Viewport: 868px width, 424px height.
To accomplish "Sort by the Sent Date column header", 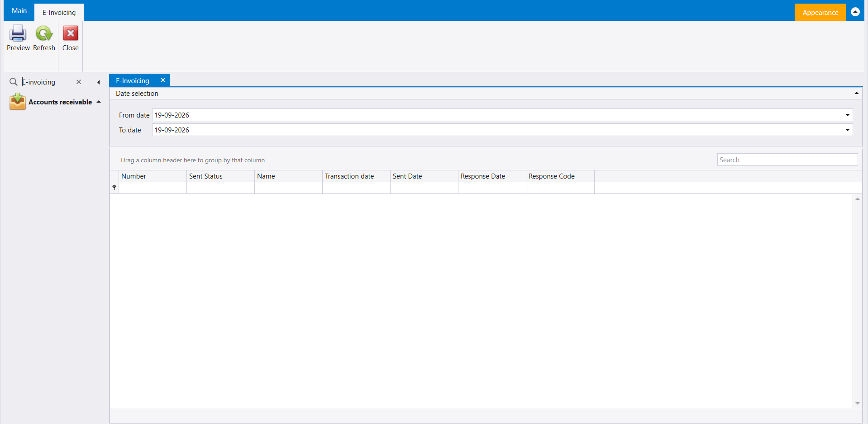I will click(x=424, y=176).
